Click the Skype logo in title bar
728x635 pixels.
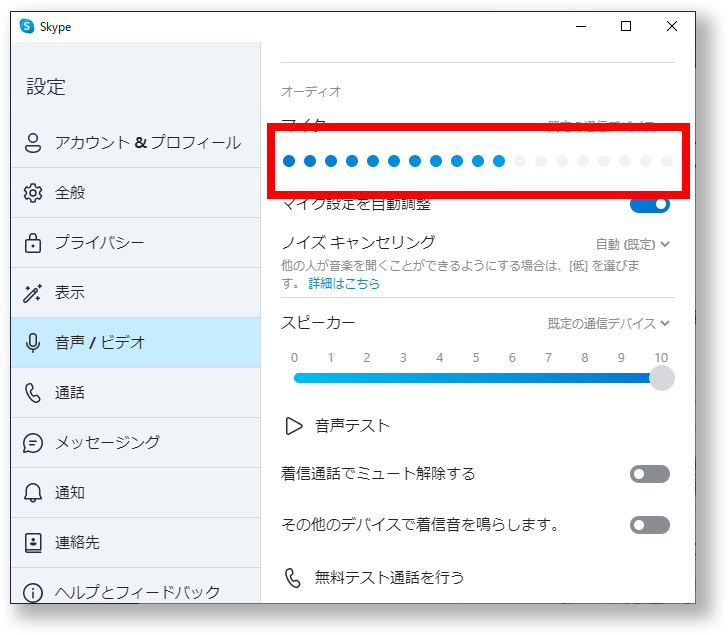[x=27, y=26]
